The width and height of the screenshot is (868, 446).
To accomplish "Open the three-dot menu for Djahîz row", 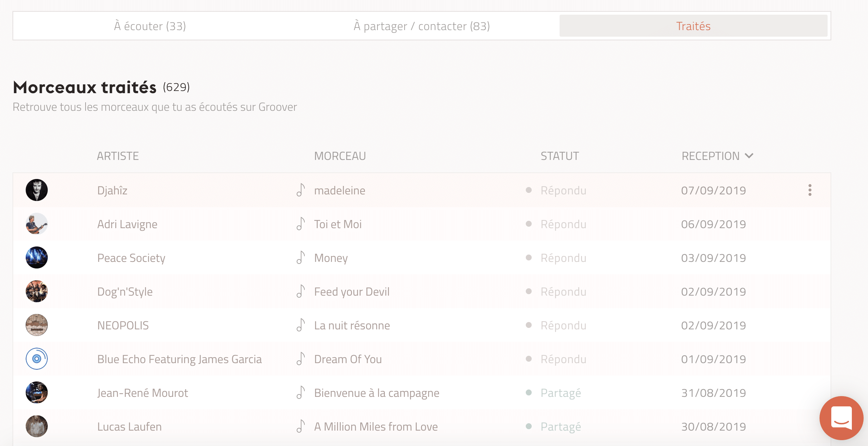I will 810,190.
